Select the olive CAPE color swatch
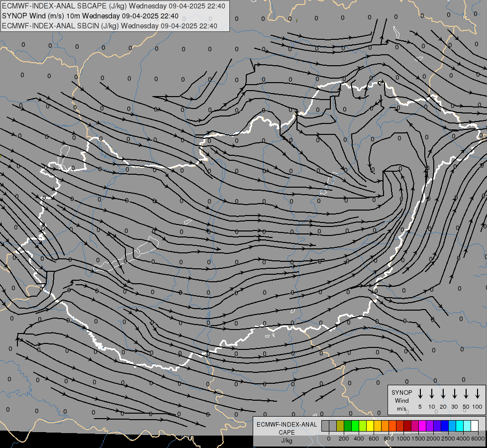The width and height of the screenshot is (487, 448). point(340,426)
